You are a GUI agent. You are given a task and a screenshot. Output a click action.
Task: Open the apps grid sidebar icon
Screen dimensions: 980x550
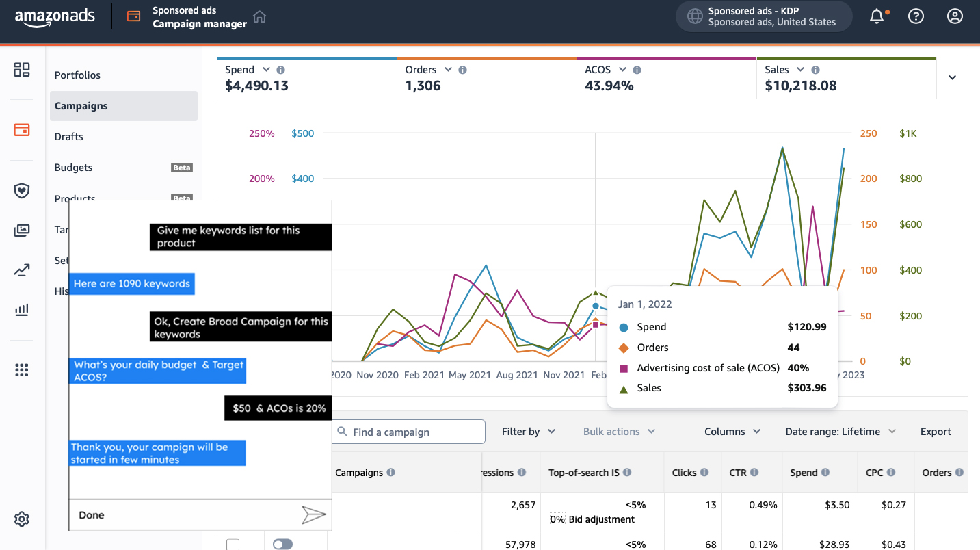click(x=22, y=370)
